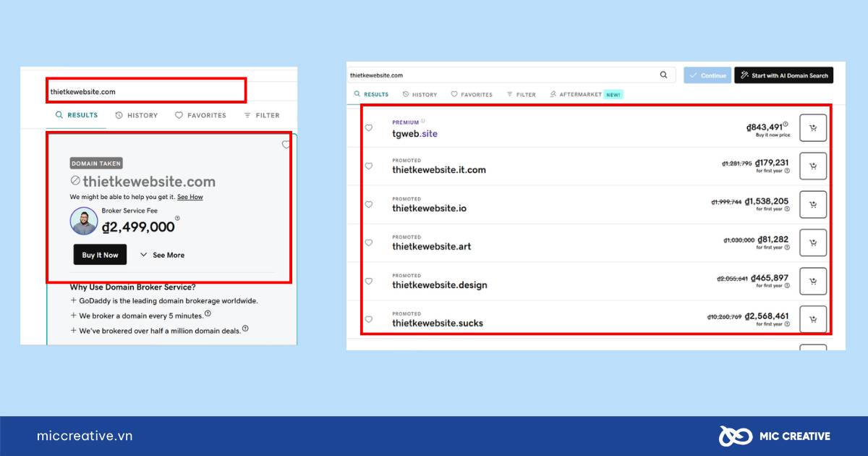Add tgweb.site to the cart
The height and width of the screenshot is (456, 868).
click(813, 128)
